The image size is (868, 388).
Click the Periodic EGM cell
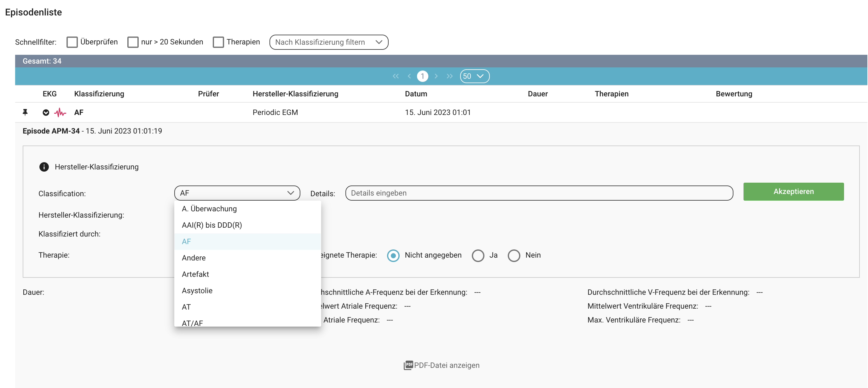[x=275, y=112]
